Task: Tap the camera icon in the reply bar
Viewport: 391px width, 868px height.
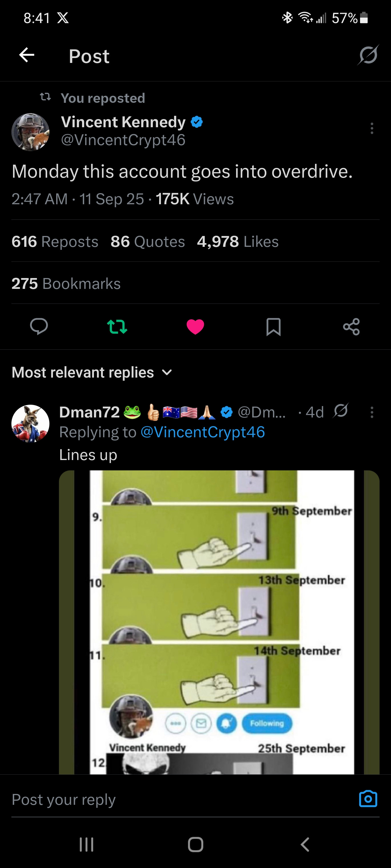Action: click(x=368, y=799)
